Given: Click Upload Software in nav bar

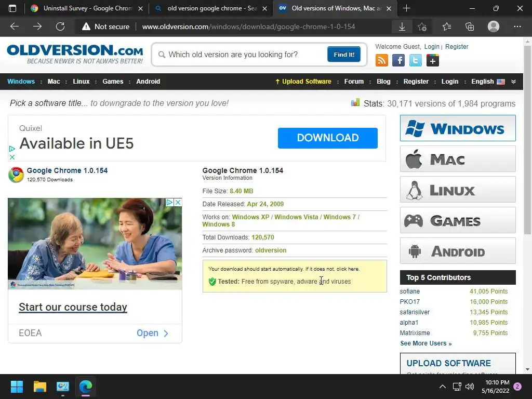Looking at the screenshot, I should point(303,82).
